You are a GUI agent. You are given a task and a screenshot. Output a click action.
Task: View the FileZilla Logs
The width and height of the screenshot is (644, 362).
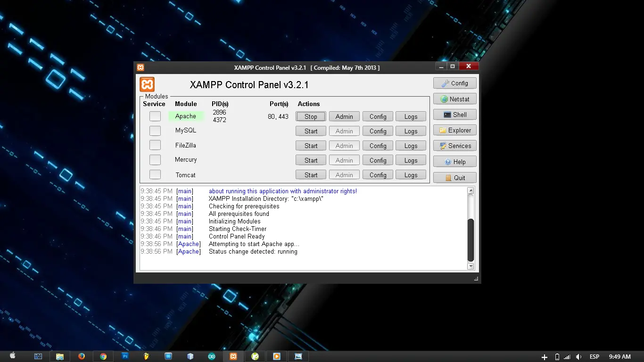coord(411,146)
